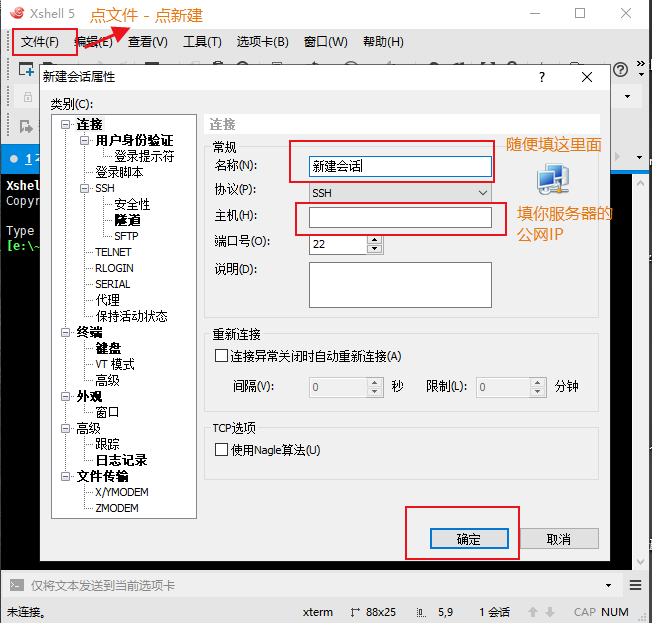This screenshot has width=652, height=623.
Task: Click the 确定 button
Action: coord(469,539)
